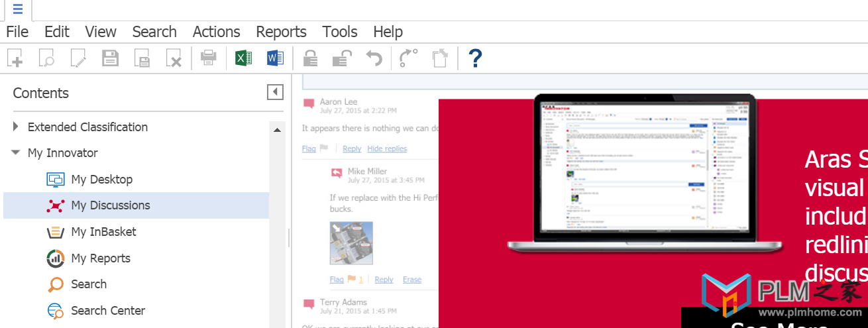Click the gray flag icon by Aaron's Flag

pyautogui.click(x=324, y=148)
